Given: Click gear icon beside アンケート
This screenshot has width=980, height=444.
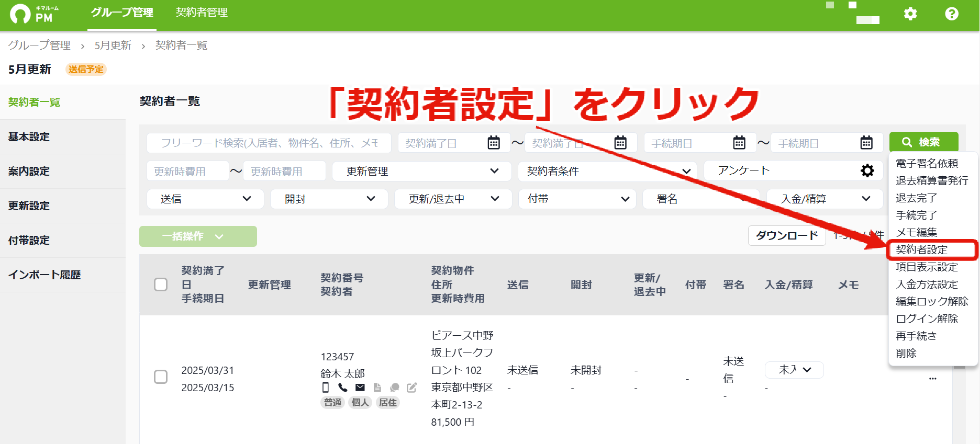Looking at the screenshot, I should [867, 170].
